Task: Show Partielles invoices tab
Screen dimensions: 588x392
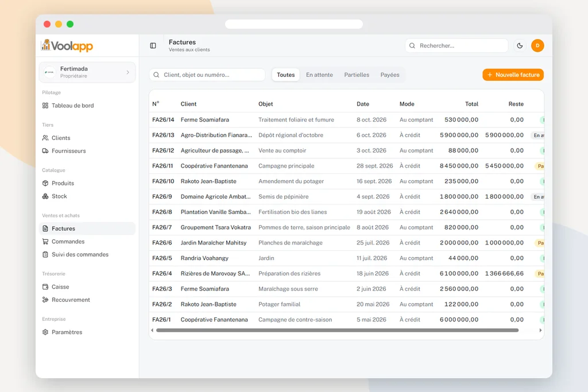Action: (x=357, y=75)
